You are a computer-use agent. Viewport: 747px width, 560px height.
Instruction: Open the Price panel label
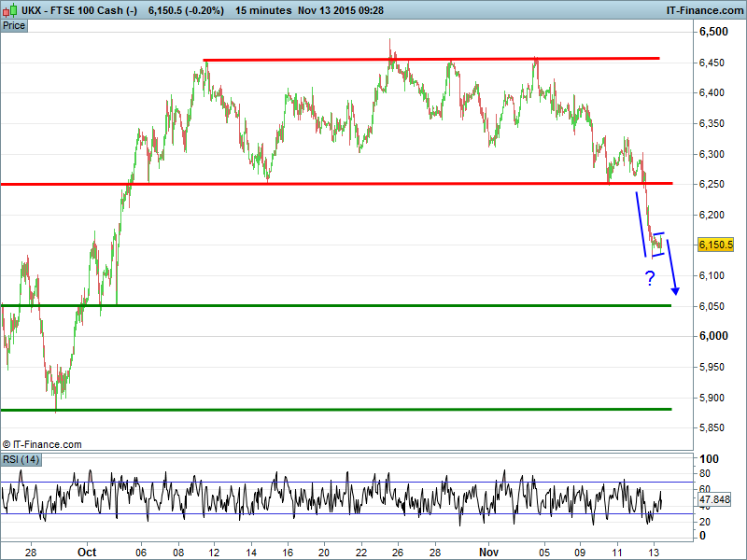[14, 26]
